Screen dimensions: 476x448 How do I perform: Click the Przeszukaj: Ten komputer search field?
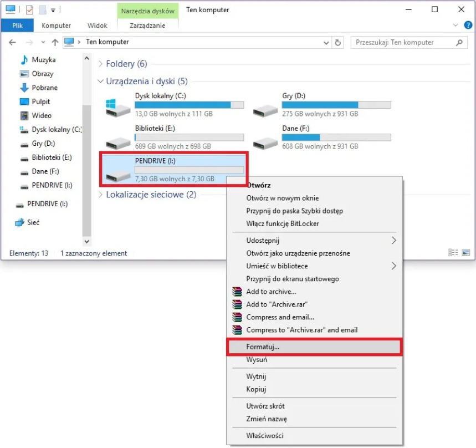click(405, 42)
